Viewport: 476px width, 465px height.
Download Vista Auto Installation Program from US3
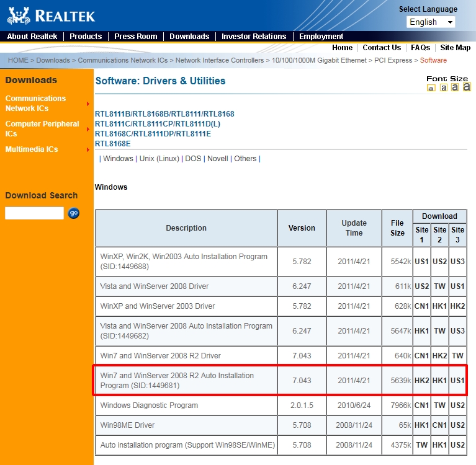[457, 331]
